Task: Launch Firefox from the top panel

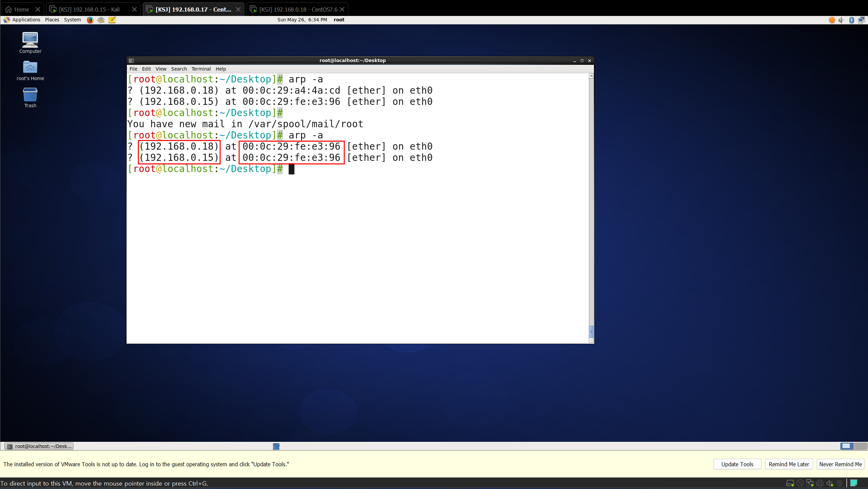Action: [x=90, y=20]
